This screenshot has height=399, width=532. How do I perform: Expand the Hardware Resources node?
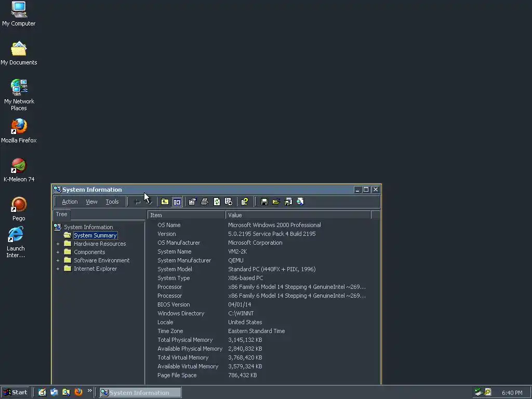[x=58, y=244]
